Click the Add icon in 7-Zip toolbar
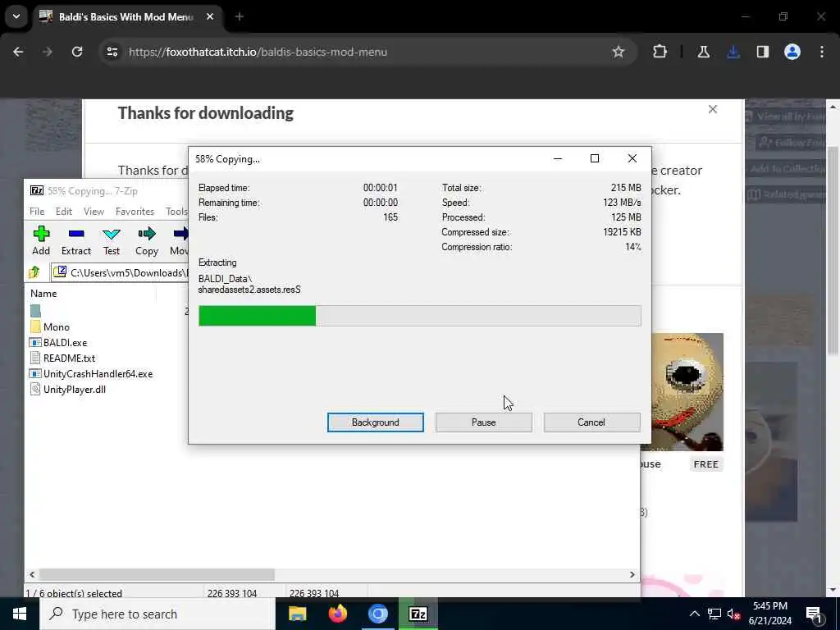Viewport: 840px width, 630px height. coord(41,240)
